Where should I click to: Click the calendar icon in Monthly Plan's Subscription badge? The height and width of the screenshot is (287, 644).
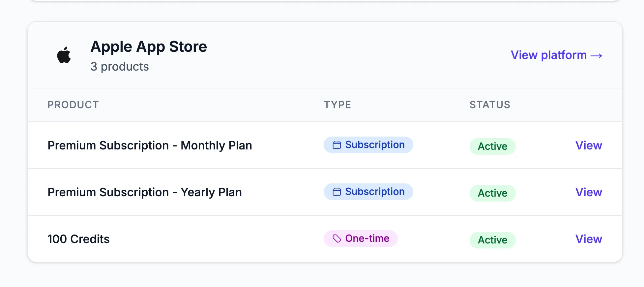point(337,144)
